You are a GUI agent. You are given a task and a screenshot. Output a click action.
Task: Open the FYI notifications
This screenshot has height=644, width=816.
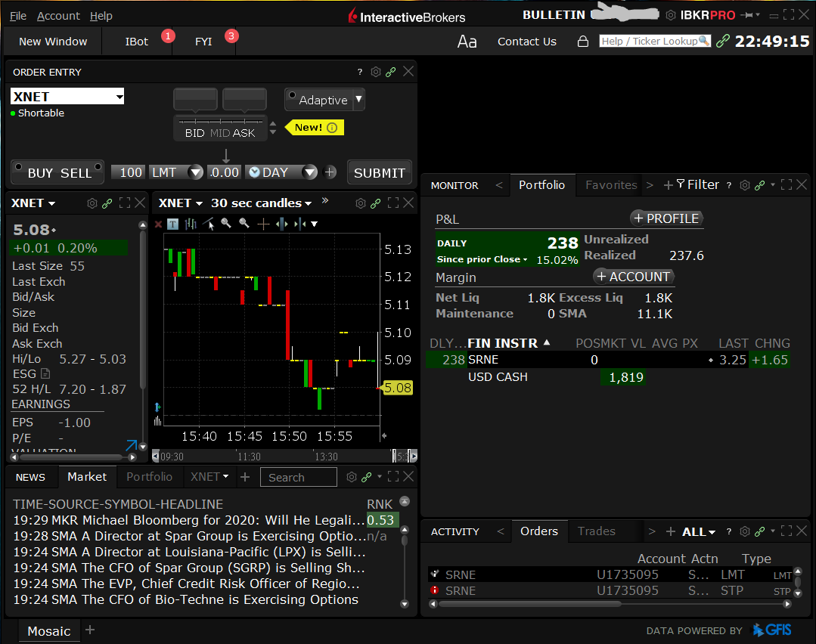pyautogui.click(x=203, y=42)
